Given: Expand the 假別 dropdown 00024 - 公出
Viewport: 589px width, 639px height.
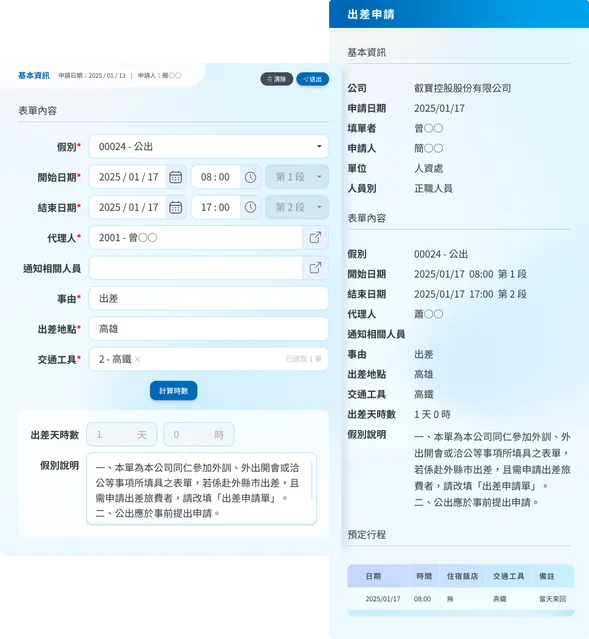Looking at the screenshot, I should coord(209,146).
